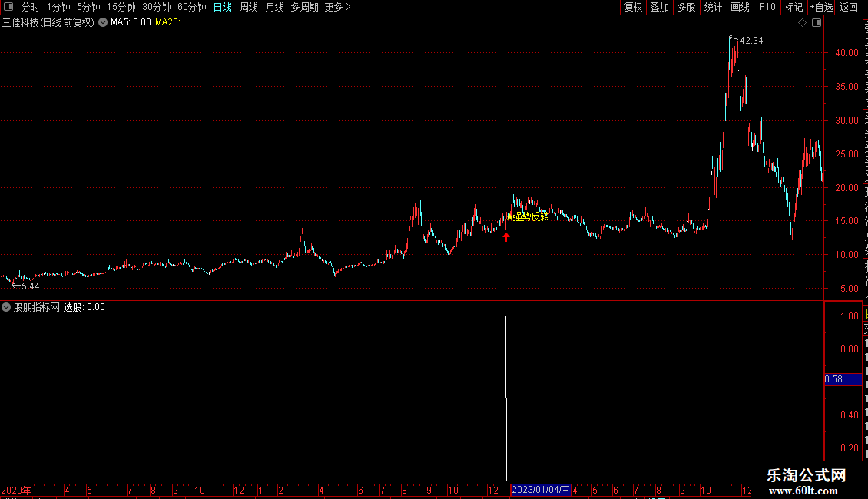Expand the 更多 periods menu
The image size is (868, 499).
pyautogui.click(x=337, y=7)
